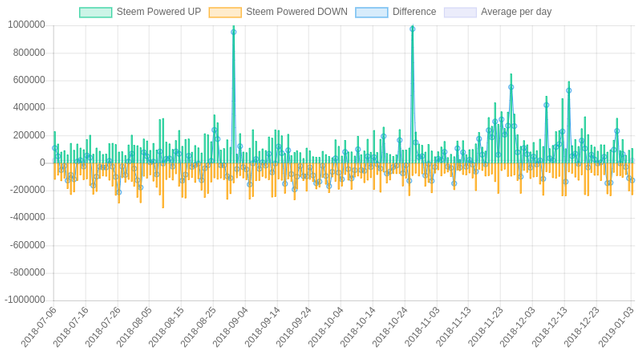Click the 2018-10-24 x-axis date
This screenshot has height=361, width=640.
[x=390, y=327]
